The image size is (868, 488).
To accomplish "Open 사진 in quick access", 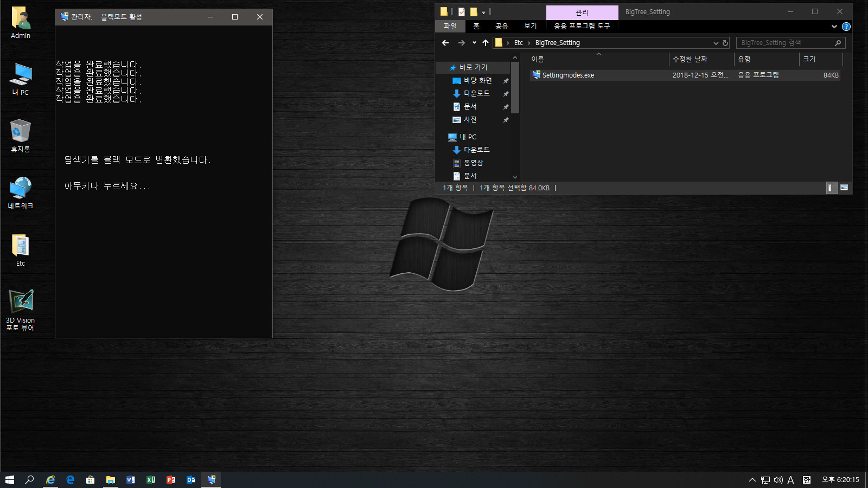I will (470, 119).
